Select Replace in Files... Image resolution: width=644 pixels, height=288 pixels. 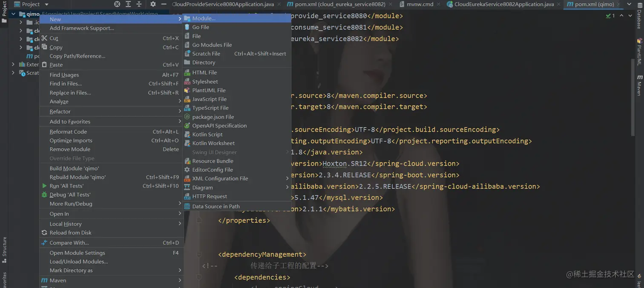[112, 93]
